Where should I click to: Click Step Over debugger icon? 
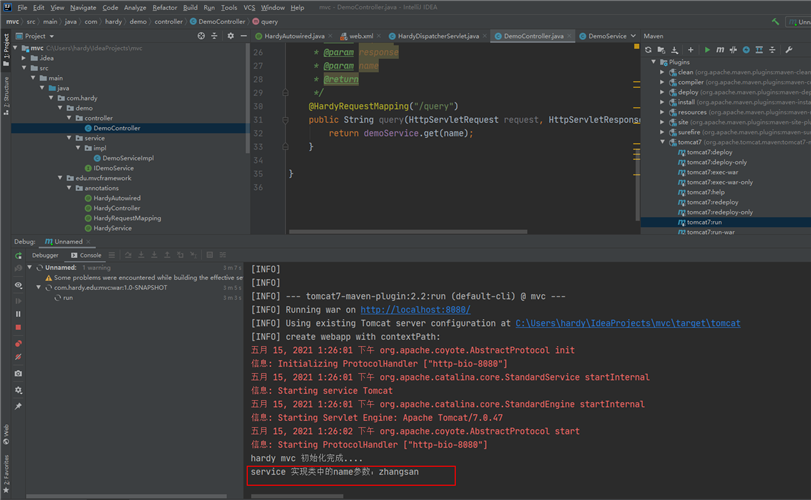[x=128, y=255]
